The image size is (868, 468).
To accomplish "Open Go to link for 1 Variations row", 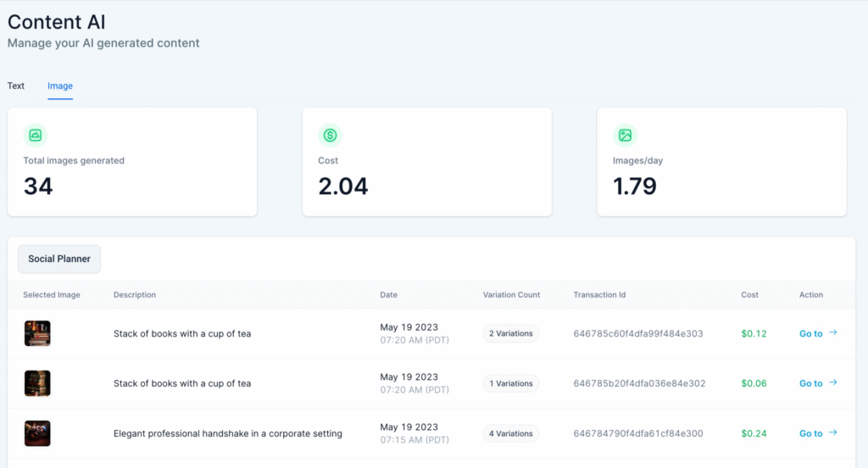I will tap(811, 384).
